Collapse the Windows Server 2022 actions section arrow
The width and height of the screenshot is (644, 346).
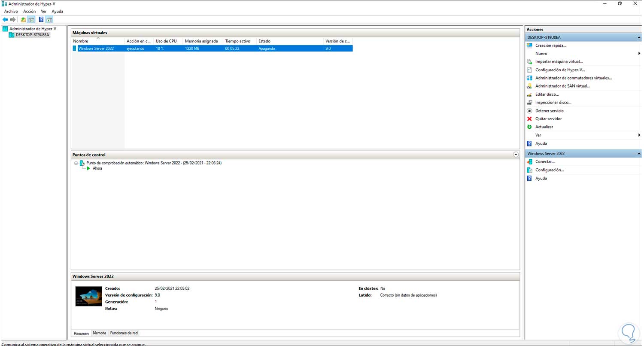[639, 154]
